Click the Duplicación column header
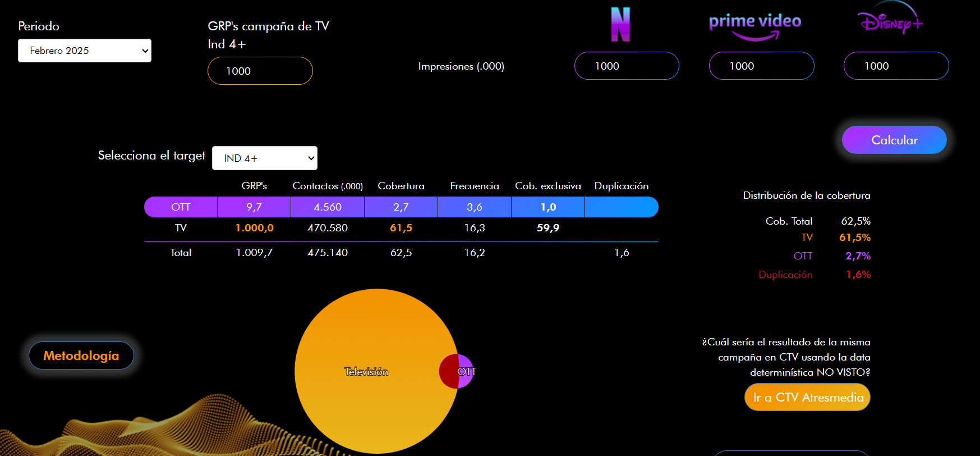The width and height of the screenshot is (980, 456). (x=622, y=186)
